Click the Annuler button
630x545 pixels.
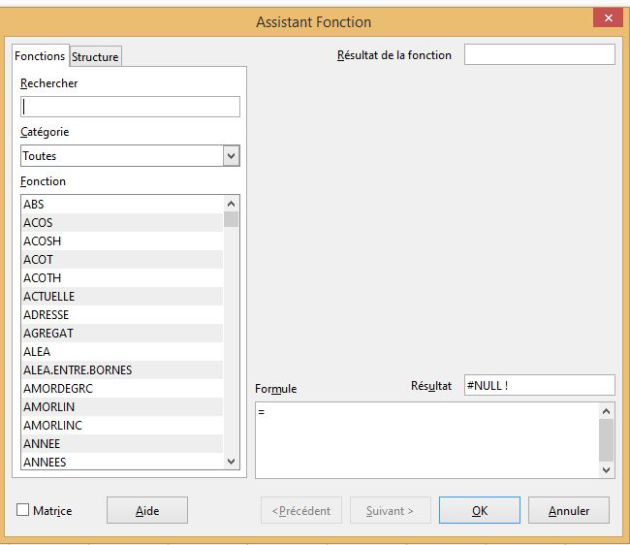(569, 510)
